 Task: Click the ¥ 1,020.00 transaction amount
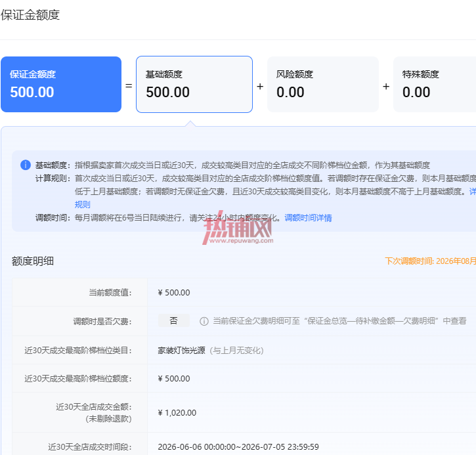tap(177, 413)
